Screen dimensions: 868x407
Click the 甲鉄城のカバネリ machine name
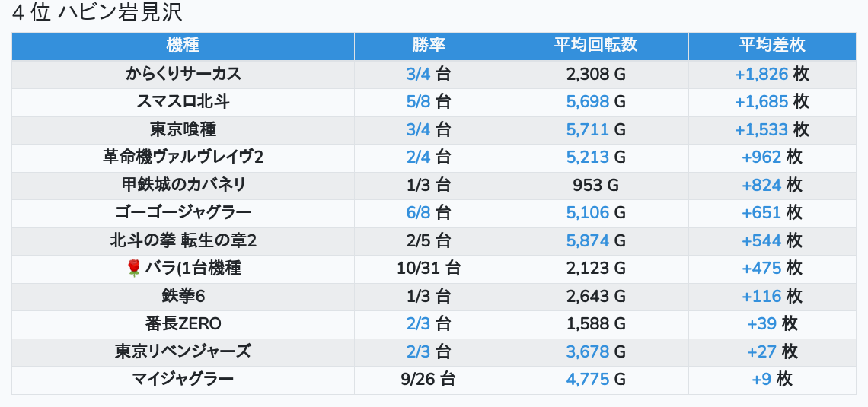183,185
